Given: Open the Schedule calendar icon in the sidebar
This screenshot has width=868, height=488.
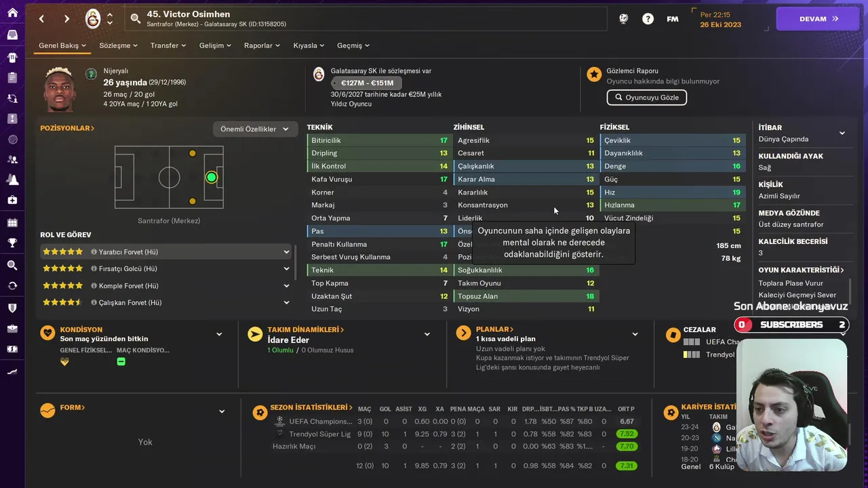Looking at the screenshot, I should pyautogui.click(x=12, y=222).
